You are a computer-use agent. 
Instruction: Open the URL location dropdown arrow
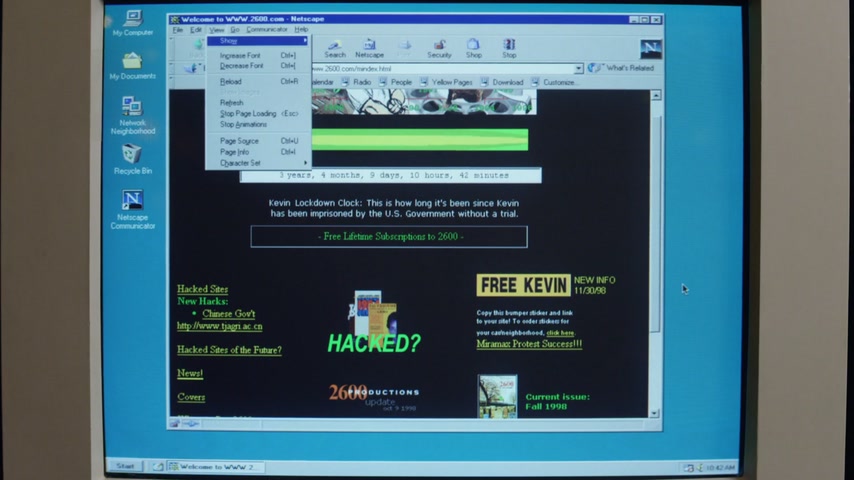[578, 69]
